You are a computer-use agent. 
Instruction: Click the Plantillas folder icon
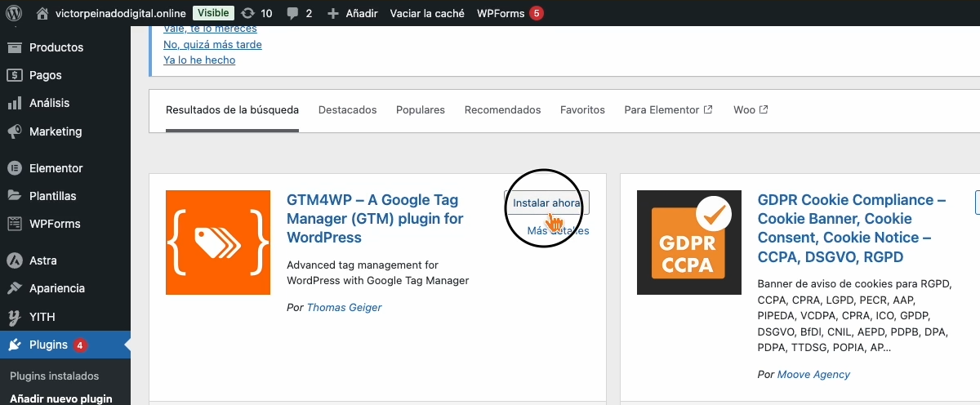coord(14,196)
